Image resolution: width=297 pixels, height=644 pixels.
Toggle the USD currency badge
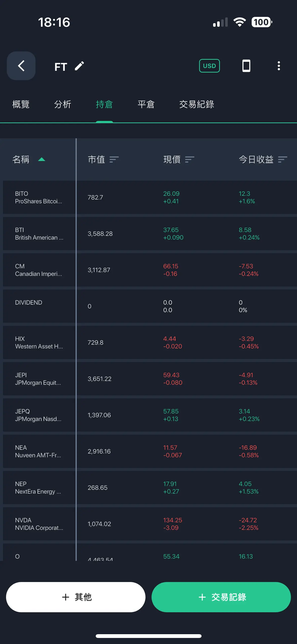(x=209, y=66)
